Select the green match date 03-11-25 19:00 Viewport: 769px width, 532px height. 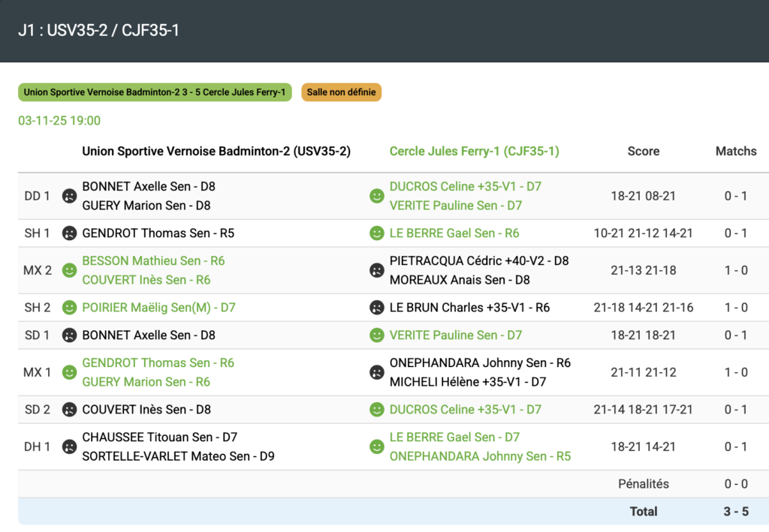pyautogui.click(x=59, y=121)
